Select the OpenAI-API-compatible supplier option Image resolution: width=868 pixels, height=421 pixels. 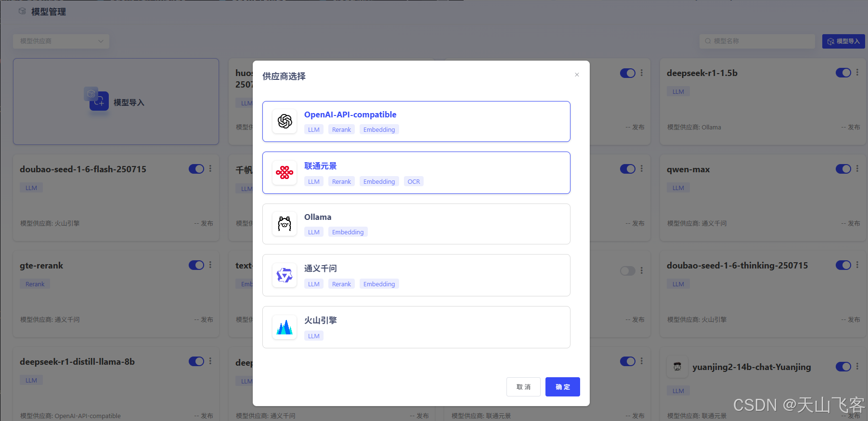click(416, 121)
